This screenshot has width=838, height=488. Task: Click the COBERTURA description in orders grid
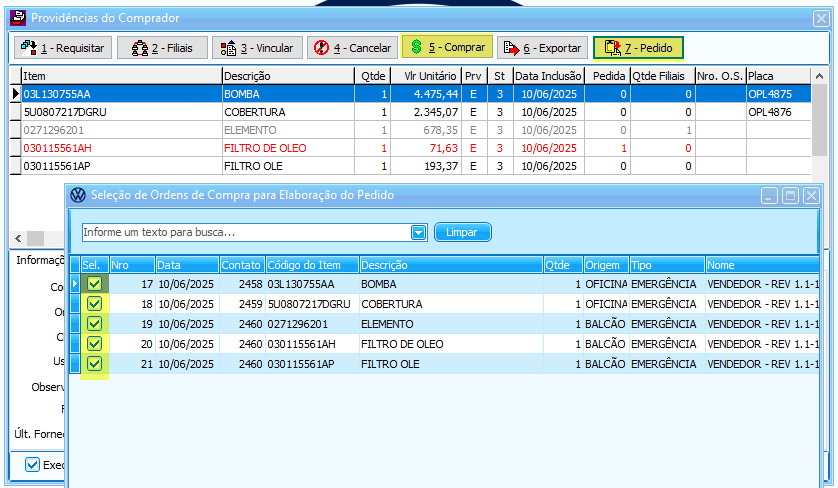(392, 304)
